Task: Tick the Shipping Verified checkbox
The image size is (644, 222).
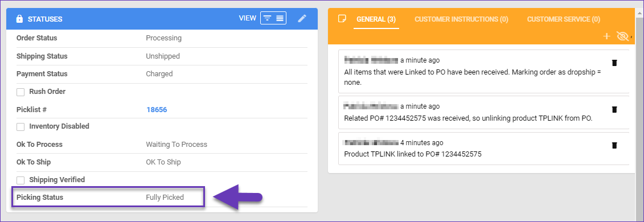Action: pos(20,180)
